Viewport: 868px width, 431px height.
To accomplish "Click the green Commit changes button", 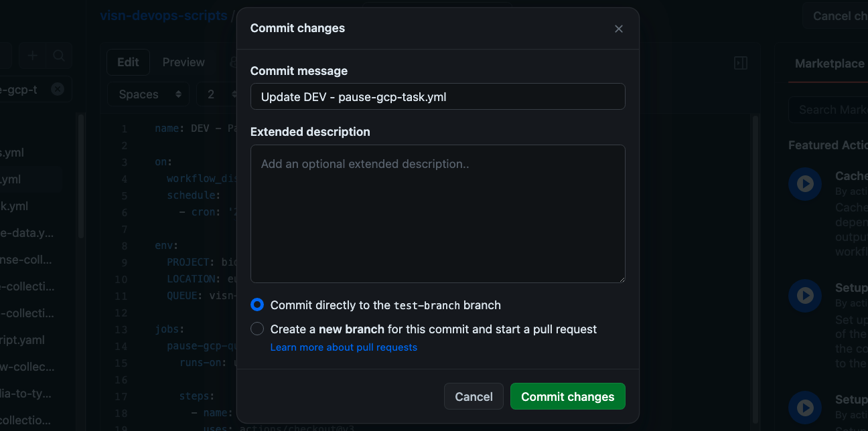I will (x=567, y=397).
